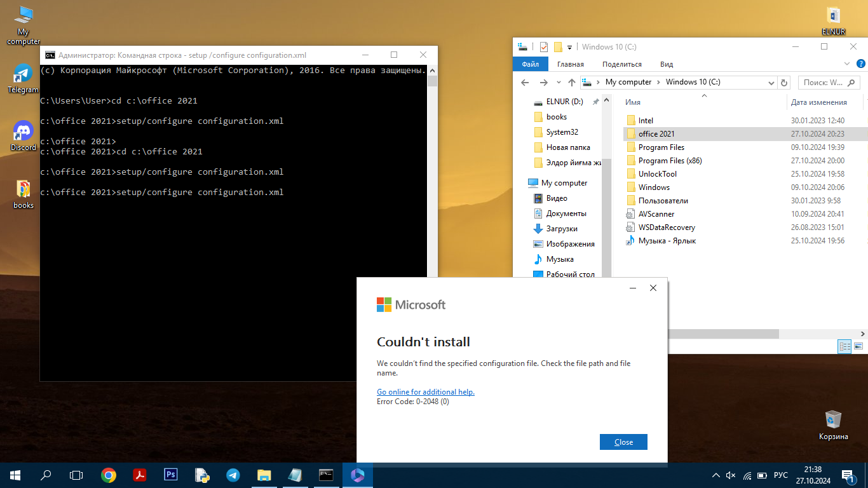Open Wi-Fi network tray icon

pos(747,475)
